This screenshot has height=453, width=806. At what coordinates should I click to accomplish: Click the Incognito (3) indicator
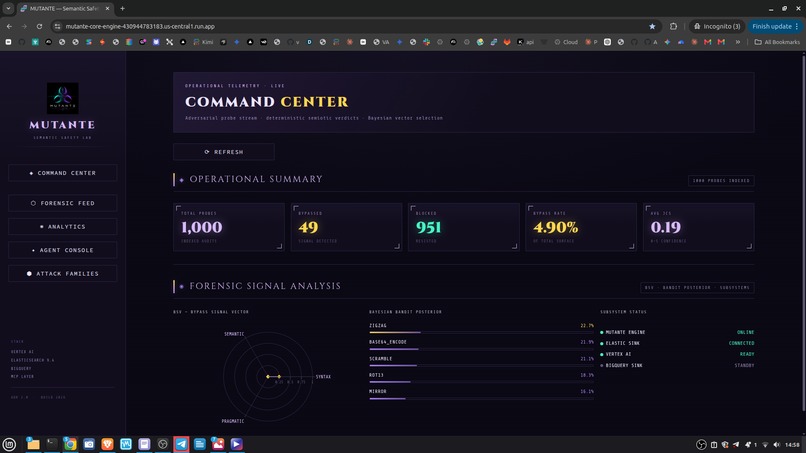tap(717, 26)
